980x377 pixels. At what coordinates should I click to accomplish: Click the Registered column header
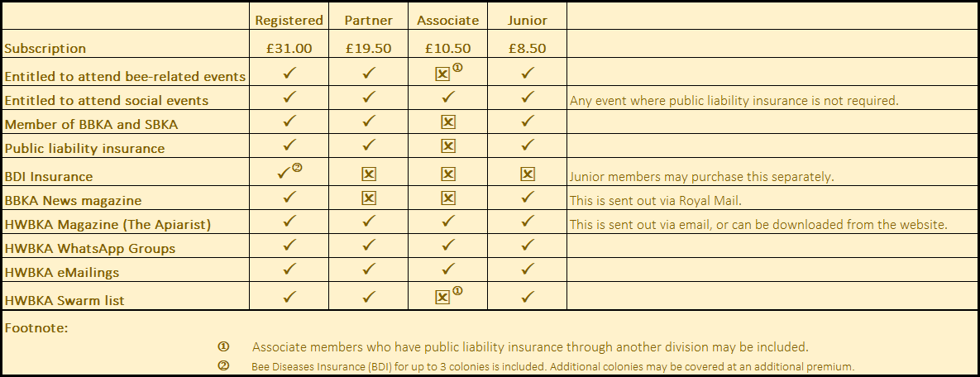point(289,20)
